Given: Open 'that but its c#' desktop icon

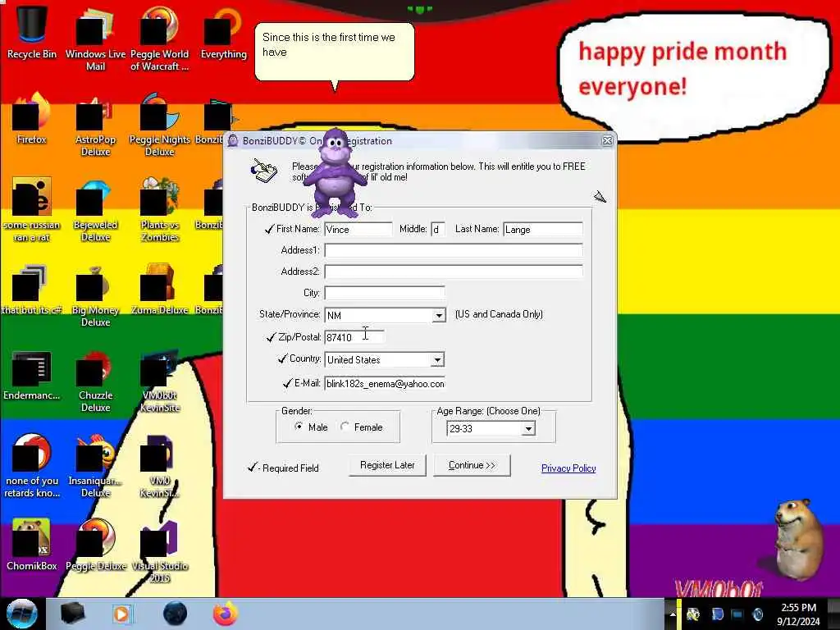Looking at the screenshot, I should (32, 290).
